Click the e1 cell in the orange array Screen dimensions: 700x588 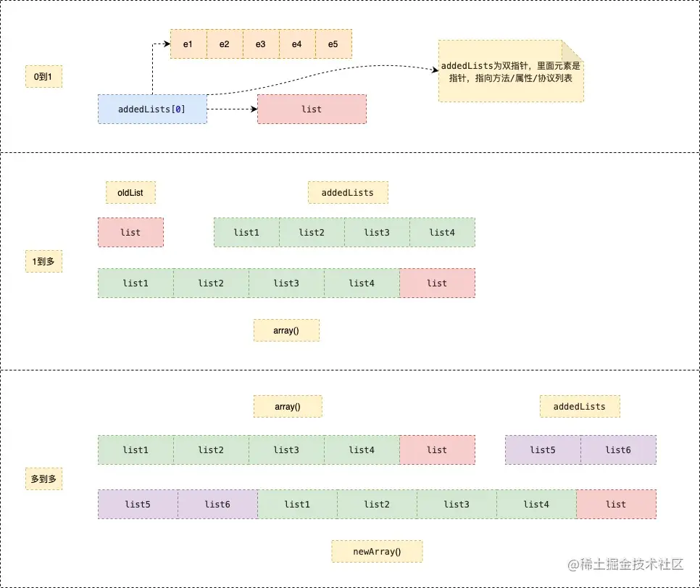[188, 44]
